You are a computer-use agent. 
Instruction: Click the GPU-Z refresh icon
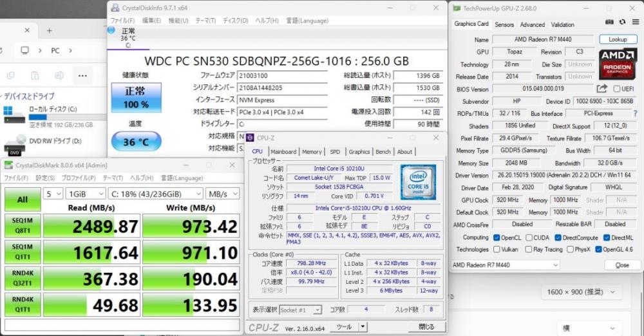[x=623, y=22]
